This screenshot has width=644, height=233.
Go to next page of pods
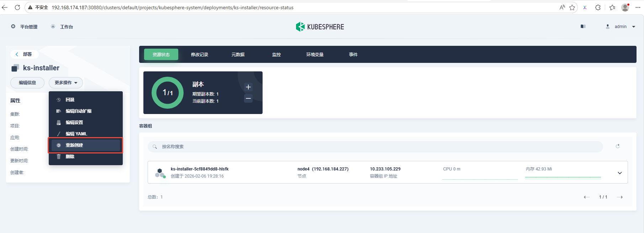point(620,197)
